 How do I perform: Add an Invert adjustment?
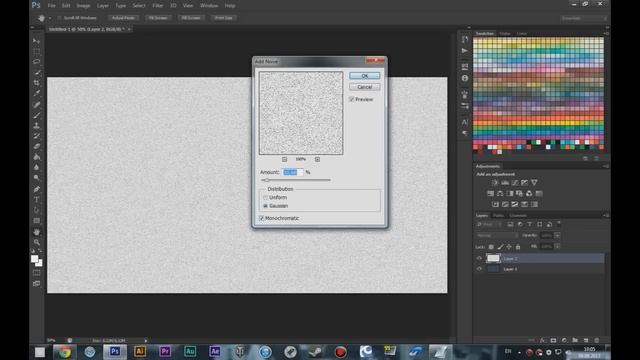pyautogui.click(x=495, y=204)
